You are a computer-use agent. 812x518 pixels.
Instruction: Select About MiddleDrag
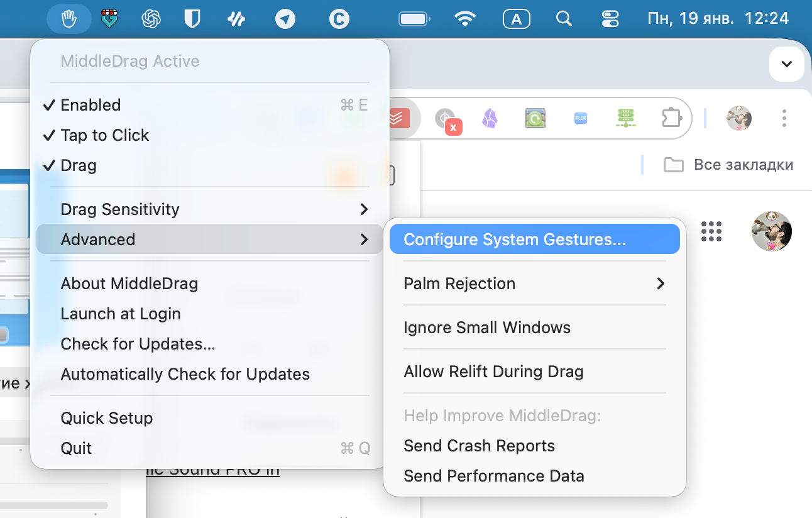pos(209,284)
